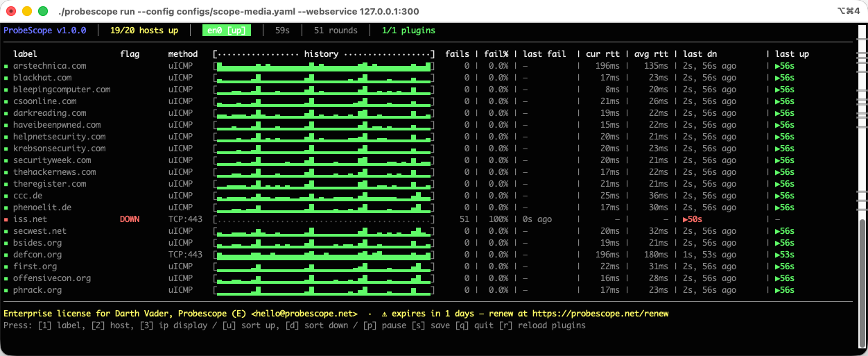Select the haveibeenpwned.com host label
Viewport: 868px width, 356px height.
pyautogui.click(x=57, y=125)
